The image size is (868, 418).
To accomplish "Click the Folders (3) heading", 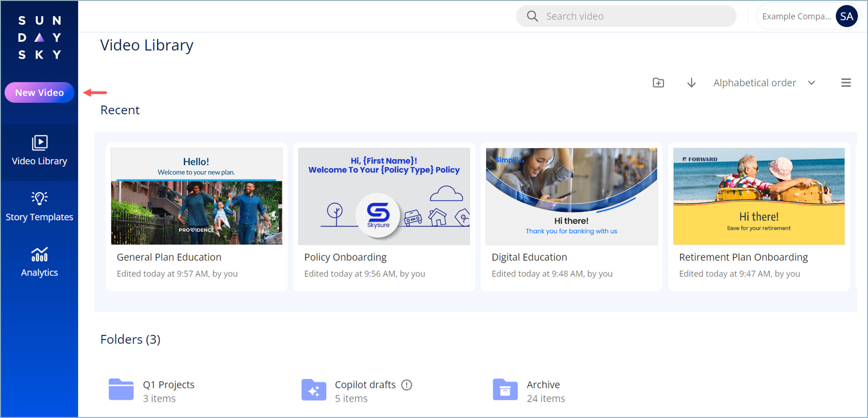I will click(130, 339).
